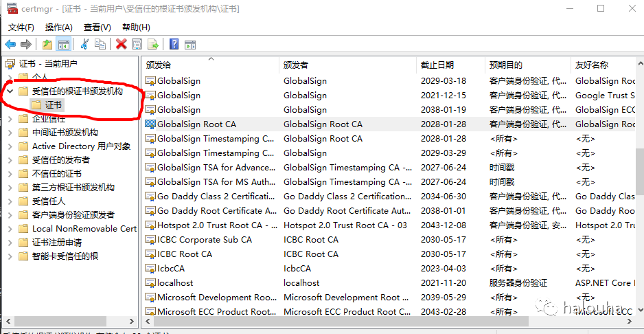Image resolution: width=644 pixels, height=334 pixels.
Task: Expand the Local NonRemovable Cert node
Action: (10, 229)
